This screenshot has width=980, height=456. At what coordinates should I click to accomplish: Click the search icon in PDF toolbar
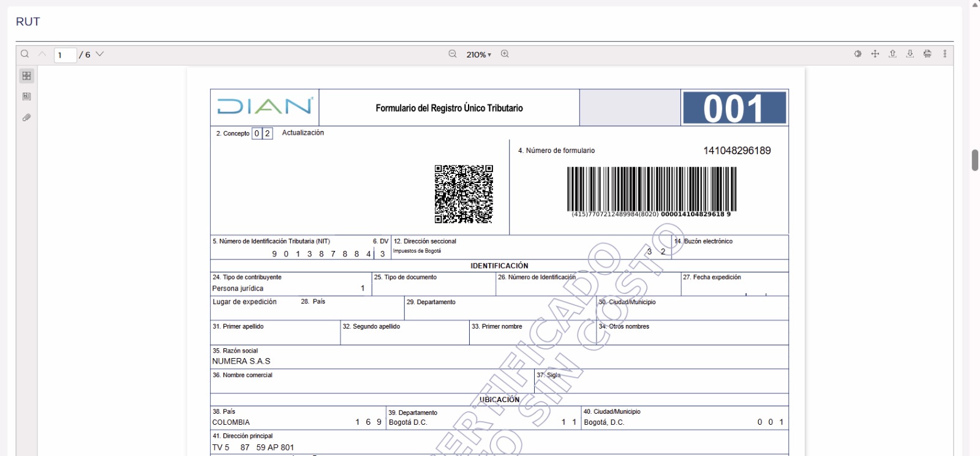tap(25, 54)
